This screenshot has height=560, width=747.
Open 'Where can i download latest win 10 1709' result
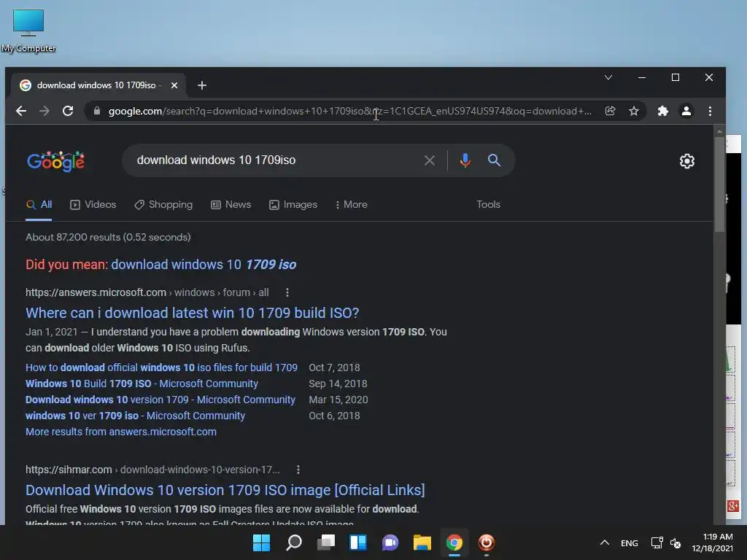point(192,313)
